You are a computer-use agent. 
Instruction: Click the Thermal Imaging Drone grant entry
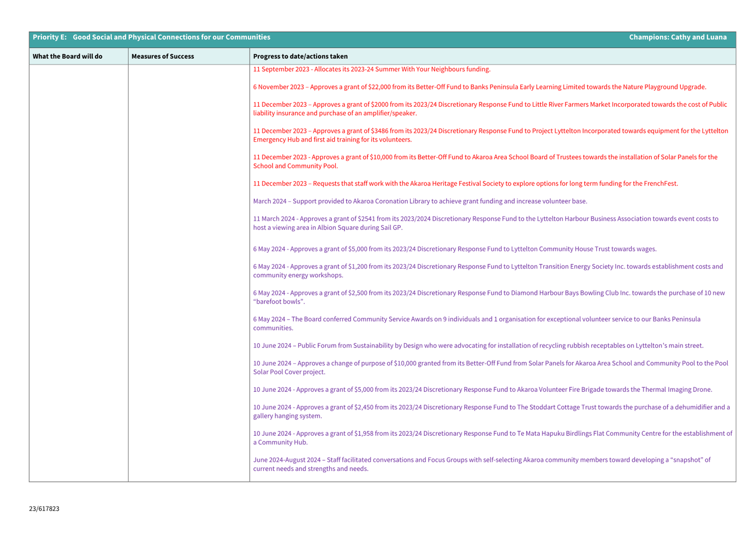[x=482, y=390]
